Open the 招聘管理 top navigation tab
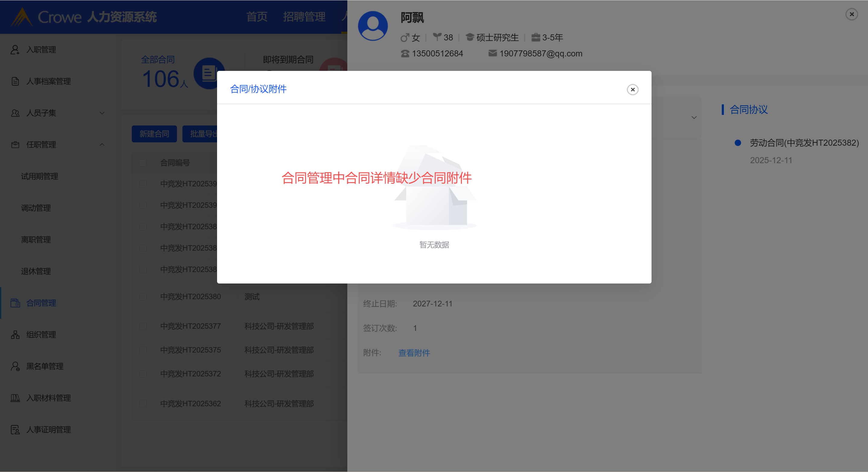 [304, 17]
